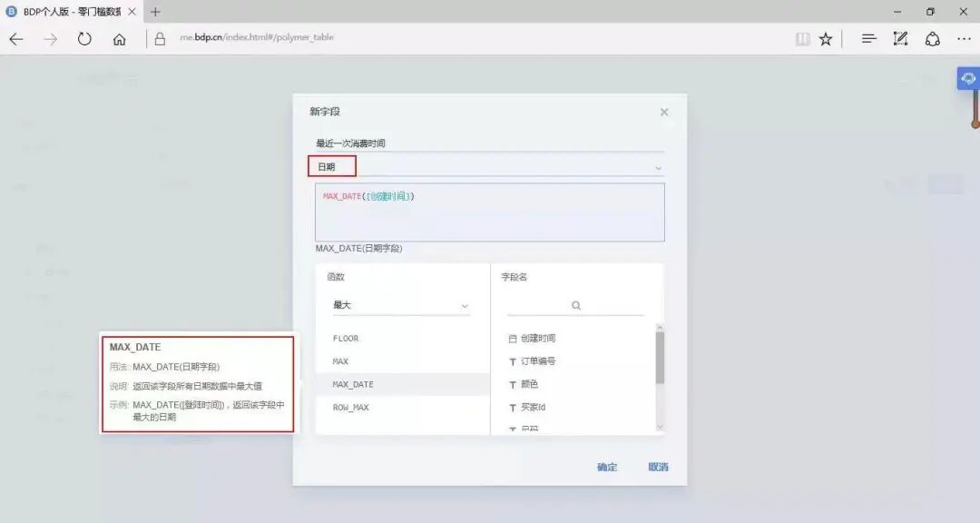This screenshot has height=523, width=980.
Task: Click the Reading view icon
Action: (803, 38)
